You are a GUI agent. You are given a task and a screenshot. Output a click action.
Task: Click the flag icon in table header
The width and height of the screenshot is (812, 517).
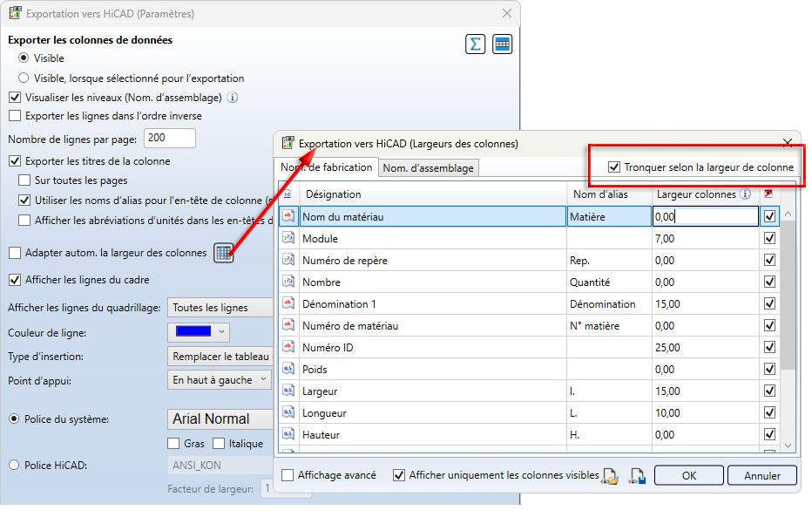[768, 194]
